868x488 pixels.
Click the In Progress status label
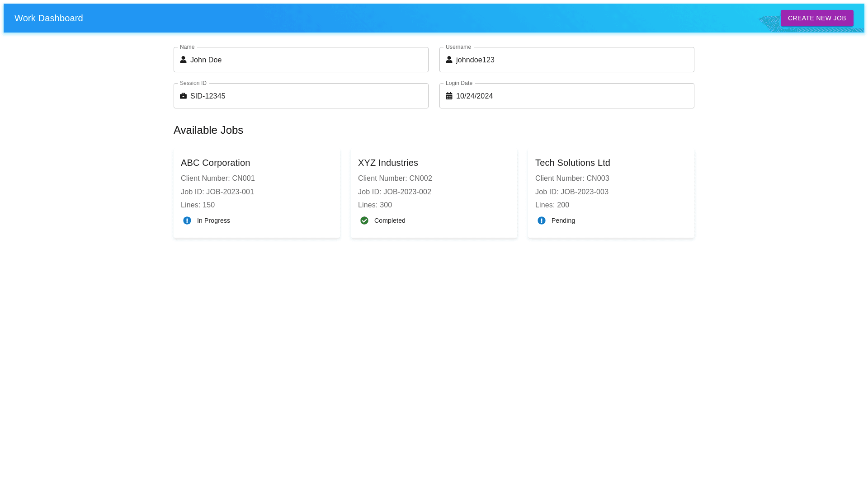pos(213,221)
